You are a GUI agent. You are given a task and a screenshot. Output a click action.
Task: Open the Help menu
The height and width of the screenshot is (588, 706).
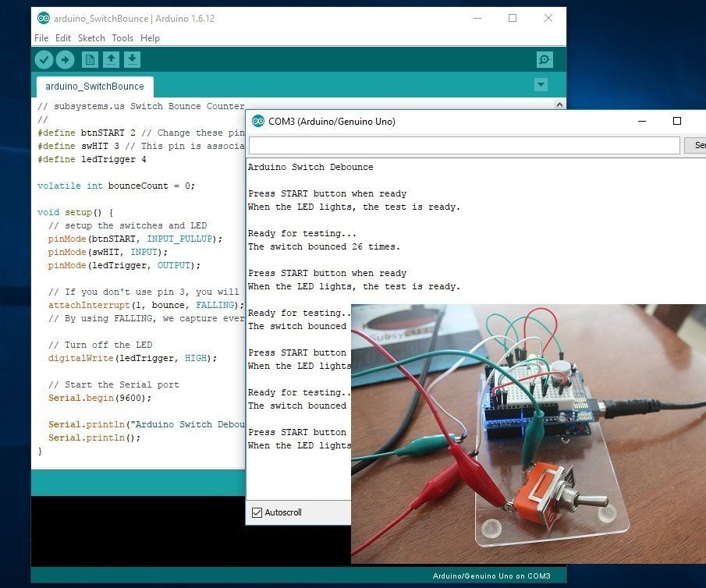pyautogui.click(x=150, y=38)
